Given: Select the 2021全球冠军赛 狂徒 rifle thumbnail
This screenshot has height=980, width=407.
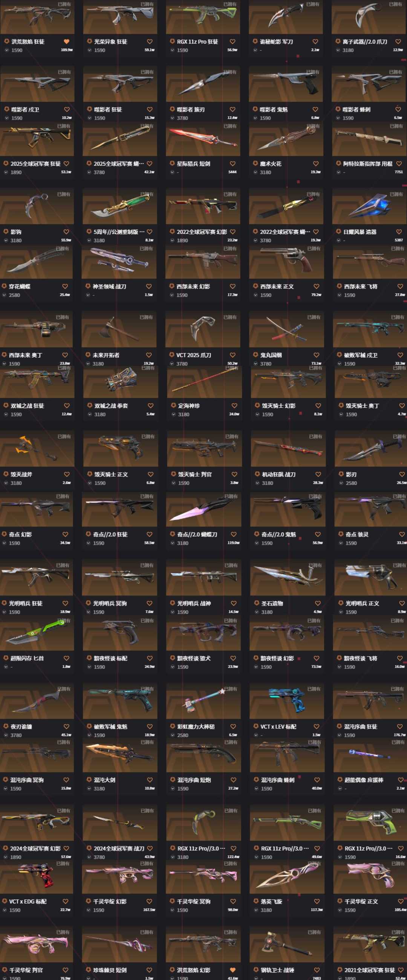Looking at the screenshot, I should coord(370,945).
